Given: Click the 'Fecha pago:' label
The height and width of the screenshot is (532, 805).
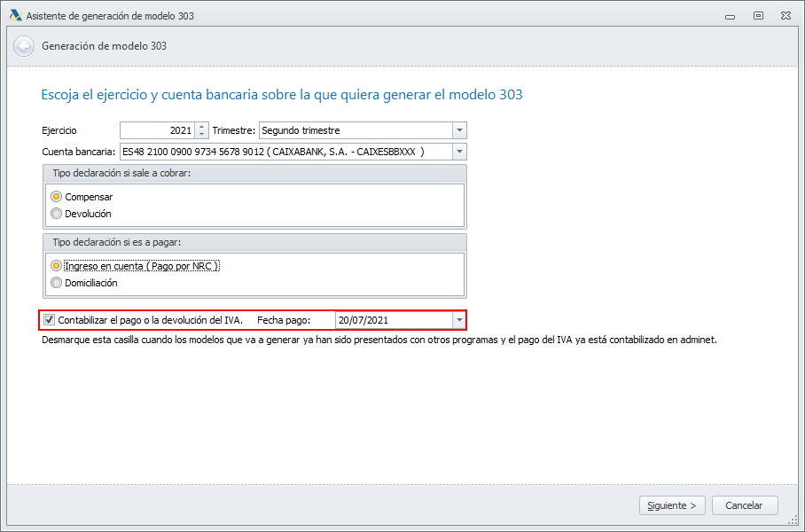Looking at the screenshot, I should point(284,320).
